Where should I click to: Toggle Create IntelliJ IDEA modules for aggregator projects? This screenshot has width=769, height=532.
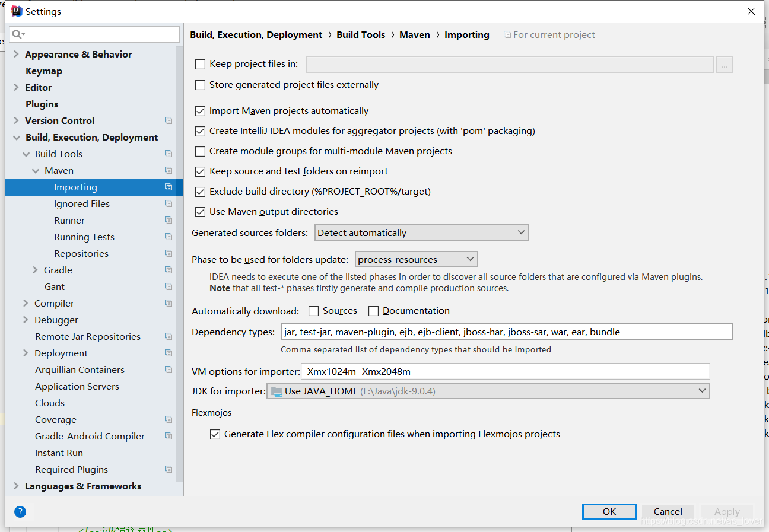pos(201,131)
